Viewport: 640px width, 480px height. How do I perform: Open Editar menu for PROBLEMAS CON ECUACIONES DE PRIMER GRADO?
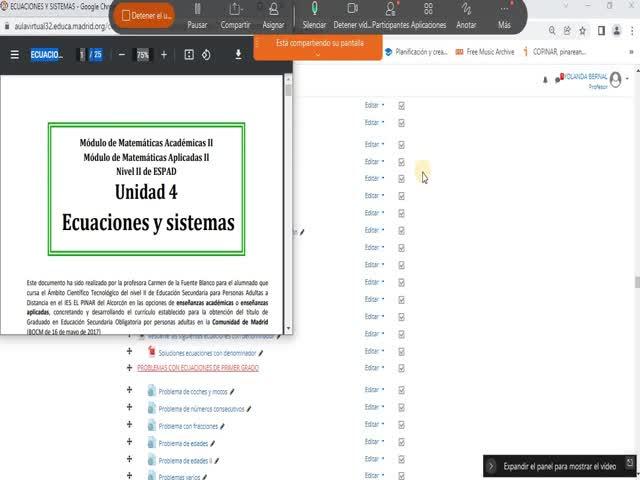(374, 368)
